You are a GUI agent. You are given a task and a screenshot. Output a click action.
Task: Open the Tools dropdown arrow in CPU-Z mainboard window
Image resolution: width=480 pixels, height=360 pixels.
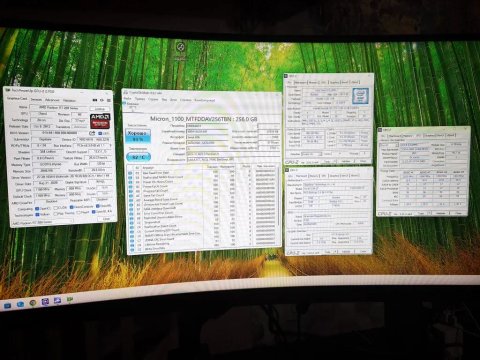pos(335,252)
